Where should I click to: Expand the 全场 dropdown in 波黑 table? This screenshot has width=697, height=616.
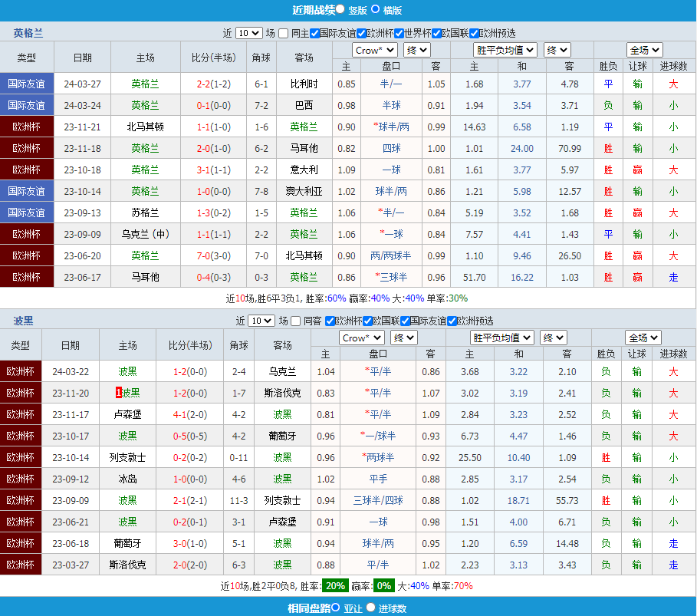tap(643, 338)
